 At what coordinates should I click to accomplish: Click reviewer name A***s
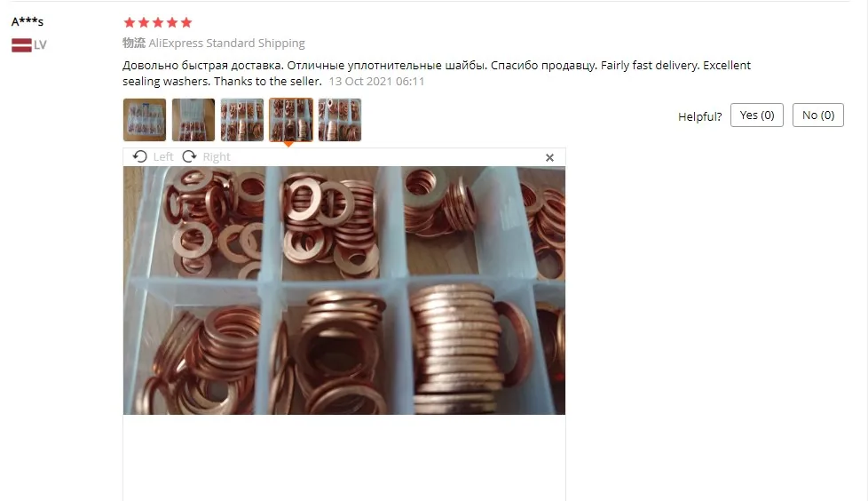pos(28,21)
